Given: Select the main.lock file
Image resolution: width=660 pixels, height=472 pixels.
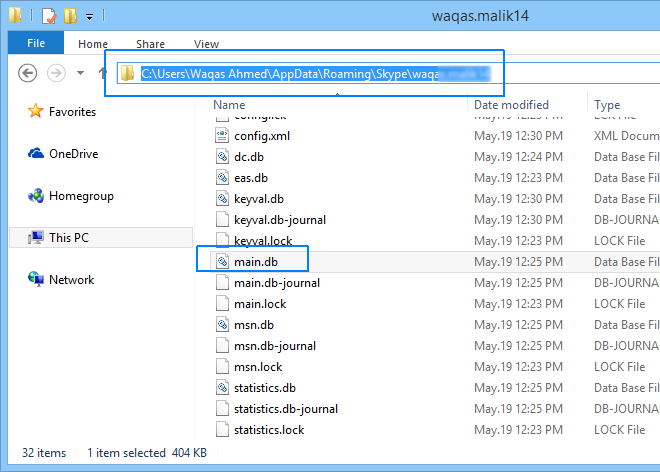Looking at the screenshot, I should point(260,304).
